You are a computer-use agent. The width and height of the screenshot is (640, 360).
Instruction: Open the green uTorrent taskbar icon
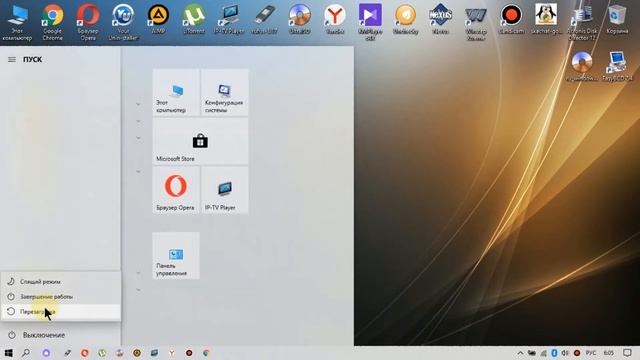pyautogui.click(x=102, y=353)
